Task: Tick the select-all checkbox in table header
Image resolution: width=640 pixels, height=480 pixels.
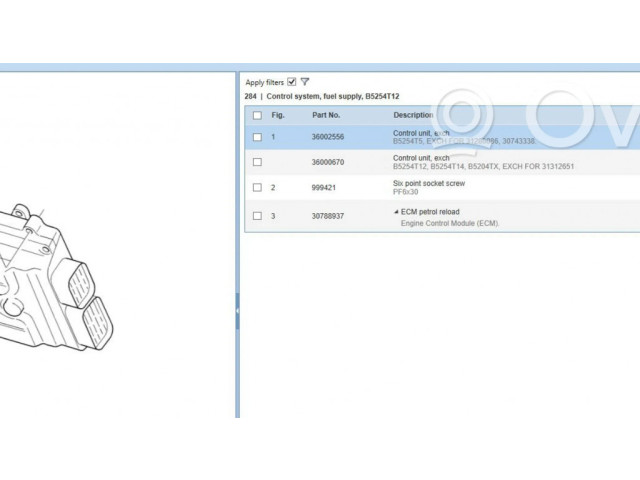Action: 257,115
